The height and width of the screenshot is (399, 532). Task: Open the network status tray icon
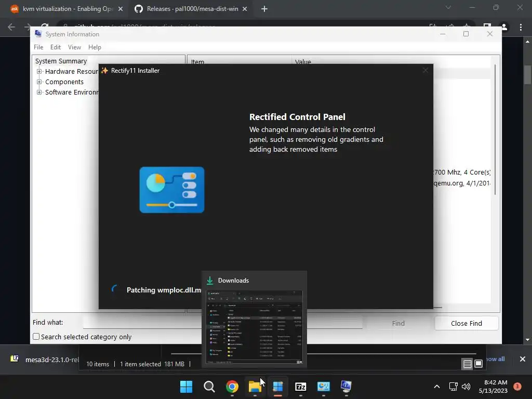tap(453, 387)
